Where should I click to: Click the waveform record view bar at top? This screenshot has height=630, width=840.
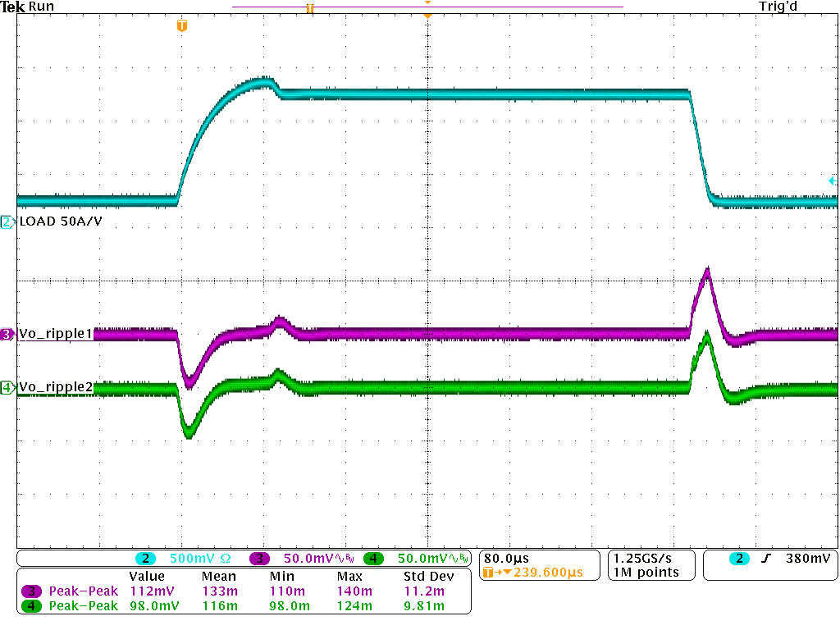[x=427, y=7]
